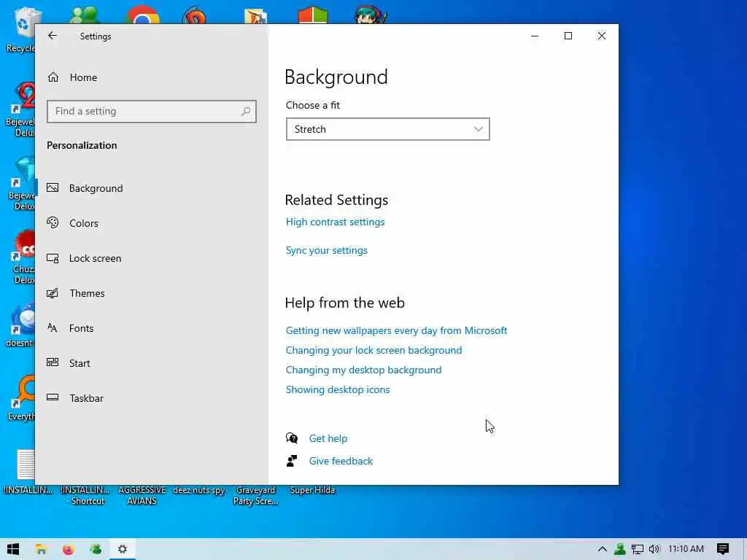Click the Themes brush icon in sidebar

coord(53,293)
